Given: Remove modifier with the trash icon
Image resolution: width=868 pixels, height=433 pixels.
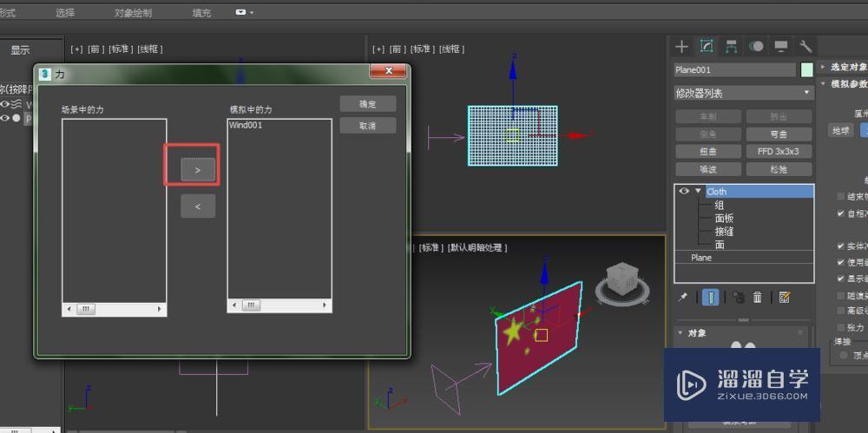Looking at the screenshot, I should click(x=758, y=298).
